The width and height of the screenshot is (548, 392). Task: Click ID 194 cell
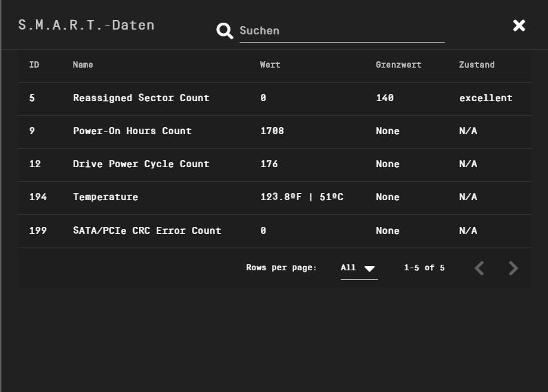(38, 197)
